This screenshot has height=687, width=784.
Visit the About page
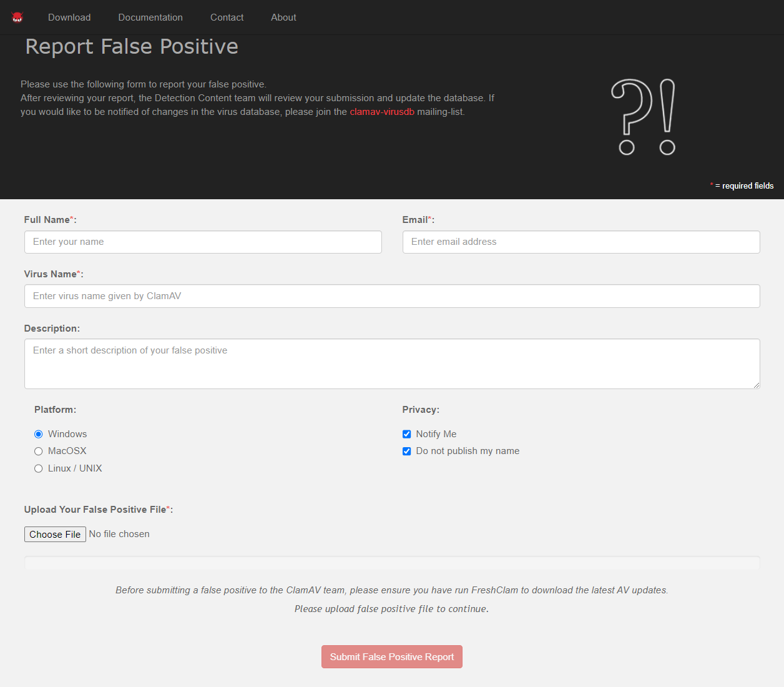click(x=283, y=17)
